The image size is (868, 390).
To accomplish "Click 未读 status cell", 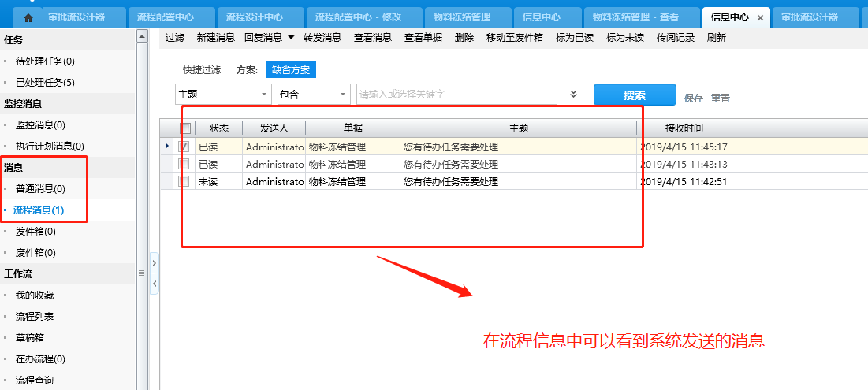I will 218,181.
